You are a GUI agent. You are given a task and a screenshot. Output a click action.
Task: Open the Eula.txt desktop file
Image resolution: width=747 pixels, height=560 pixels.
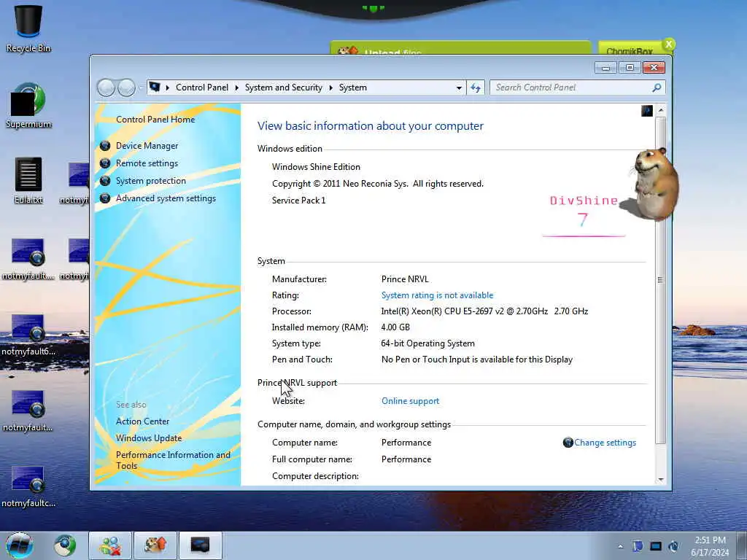(x=28, y=181)
